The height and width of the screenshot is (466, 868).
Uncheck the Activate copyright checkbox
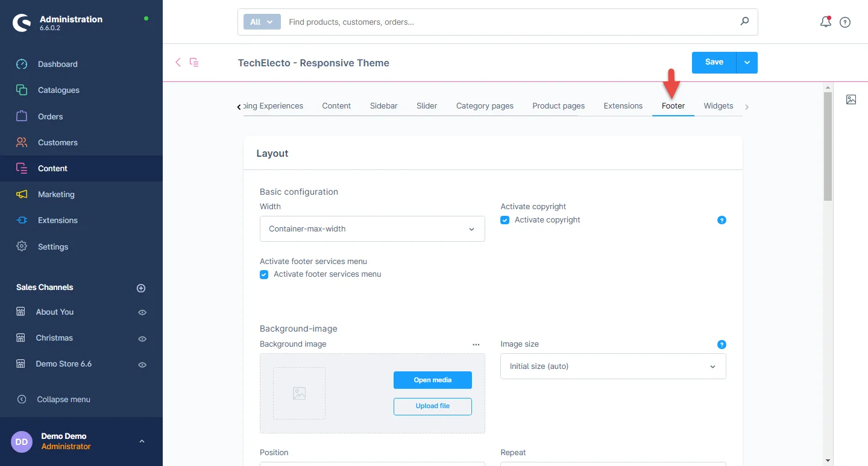point(505,220)
